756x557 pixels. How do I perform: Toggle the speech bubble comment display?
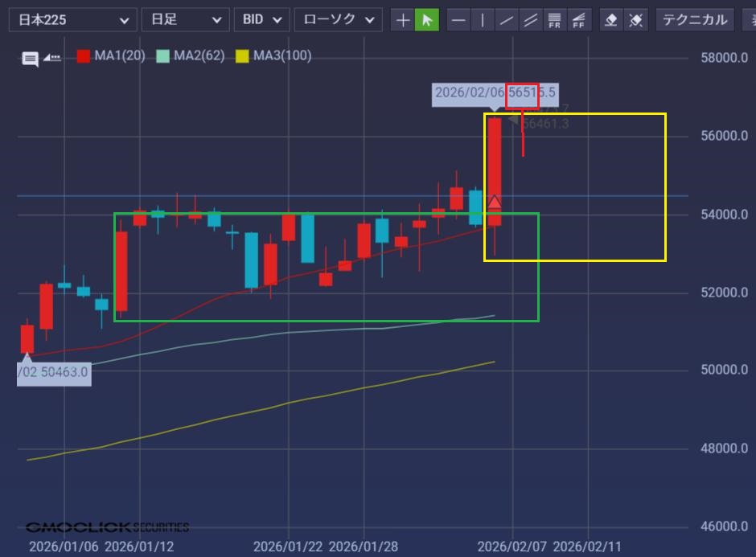(30, 58)
